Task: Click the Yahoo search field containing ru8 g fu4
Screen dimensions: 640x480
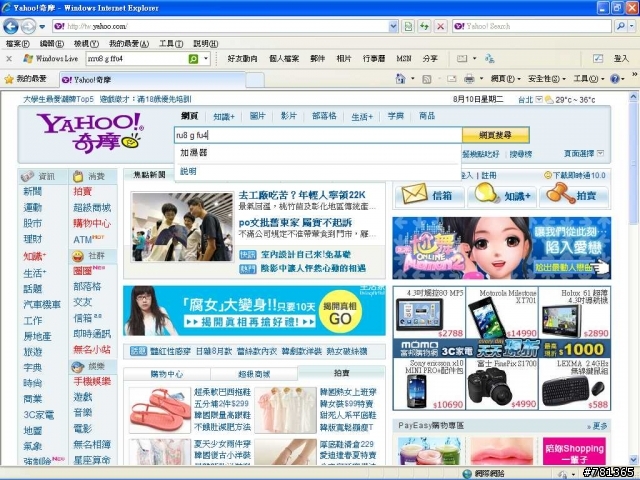Action: coord(318,135)
